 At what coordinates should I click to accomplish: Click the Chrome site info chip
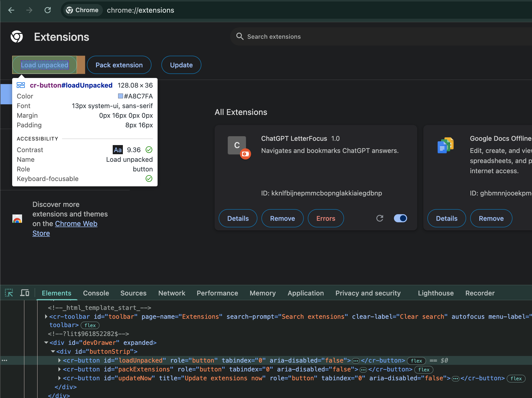82,10
